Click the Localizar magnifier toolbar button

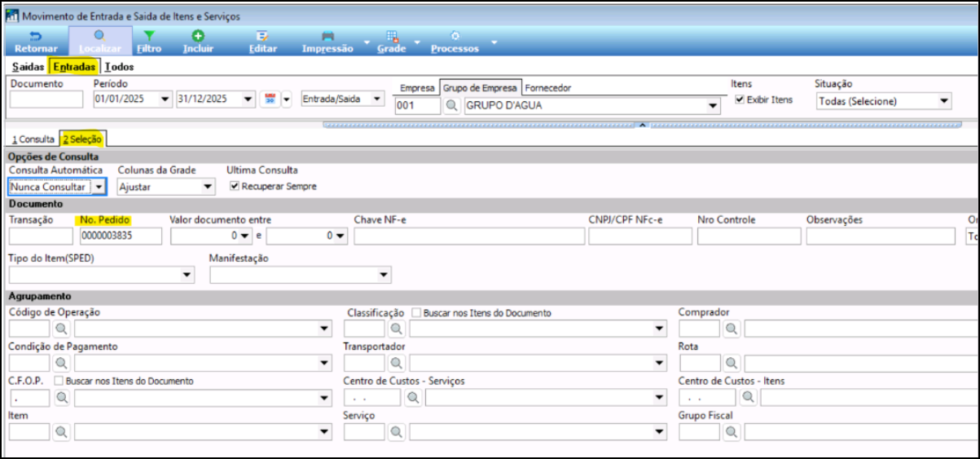[100, 42]
